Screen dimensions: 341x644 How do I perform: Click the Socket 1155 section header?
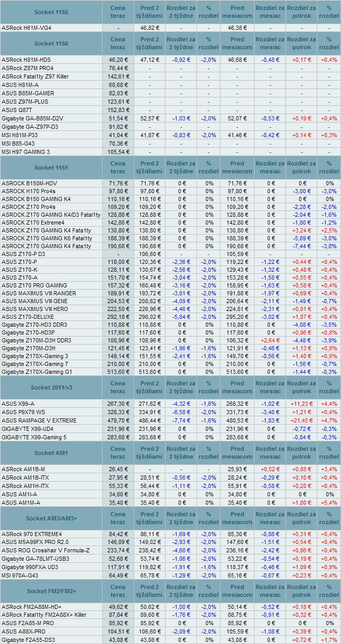pyautogui.click(x=51, y=12)
